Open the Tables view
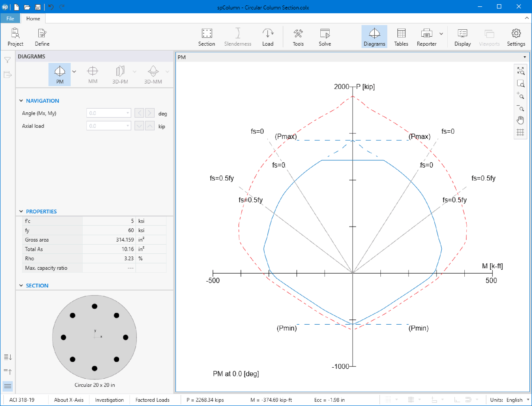The image size is (532, 406). click(x=401, y=37)
